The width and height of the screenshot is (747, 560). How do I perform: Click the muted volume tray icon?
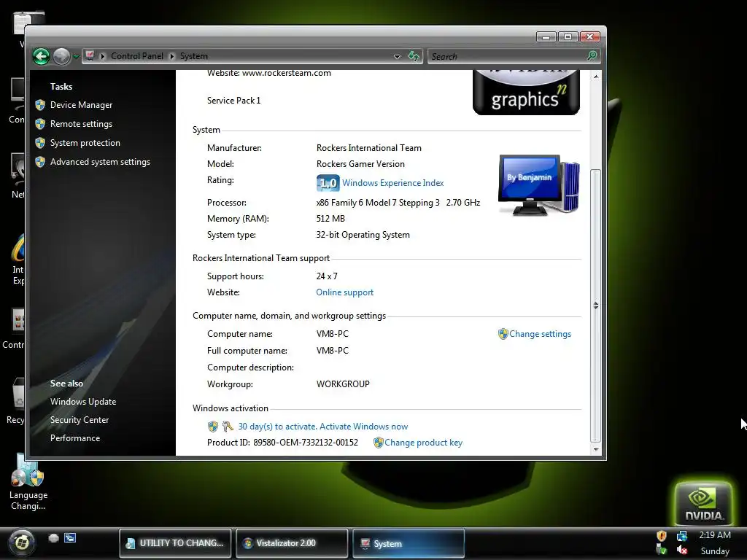coord(682,550)
